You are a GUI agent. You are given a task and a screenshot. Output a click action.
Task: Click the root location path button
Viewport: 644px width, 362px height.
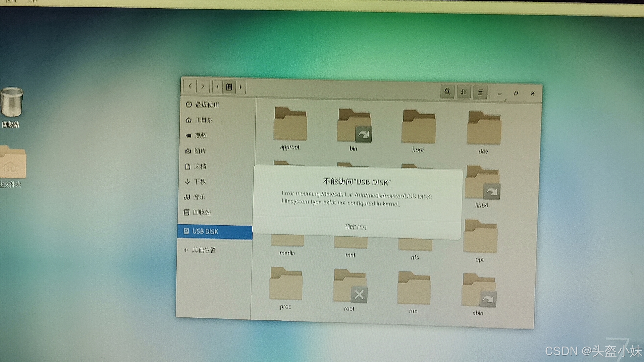[x=229, y=87]
